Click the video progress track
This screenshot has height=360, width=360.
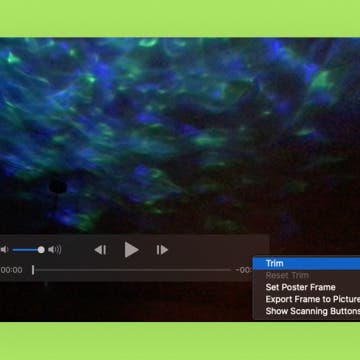[x=132, y=270]
